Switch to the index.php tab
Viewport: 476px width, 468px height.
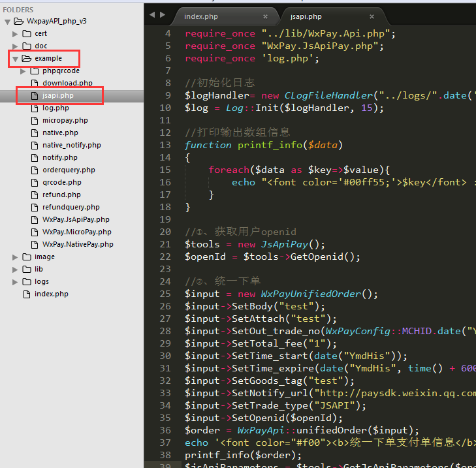point(201,16)
